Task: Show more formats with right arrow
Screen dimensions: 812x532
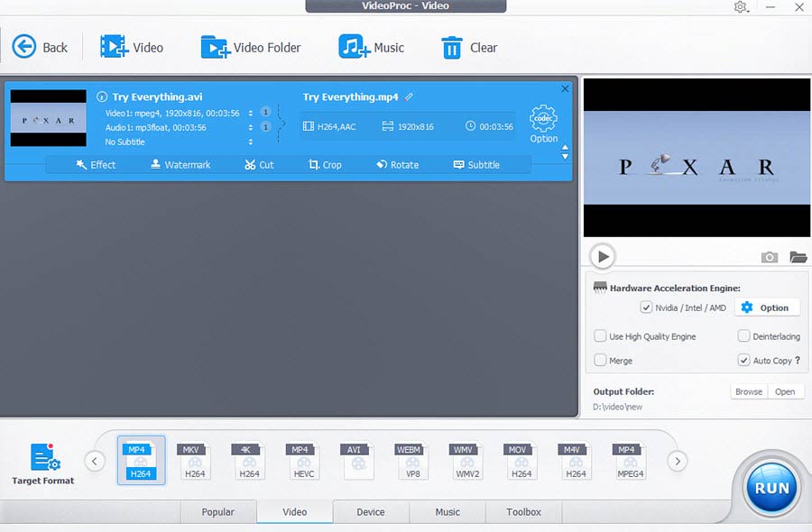Action: tap(678, 461)
